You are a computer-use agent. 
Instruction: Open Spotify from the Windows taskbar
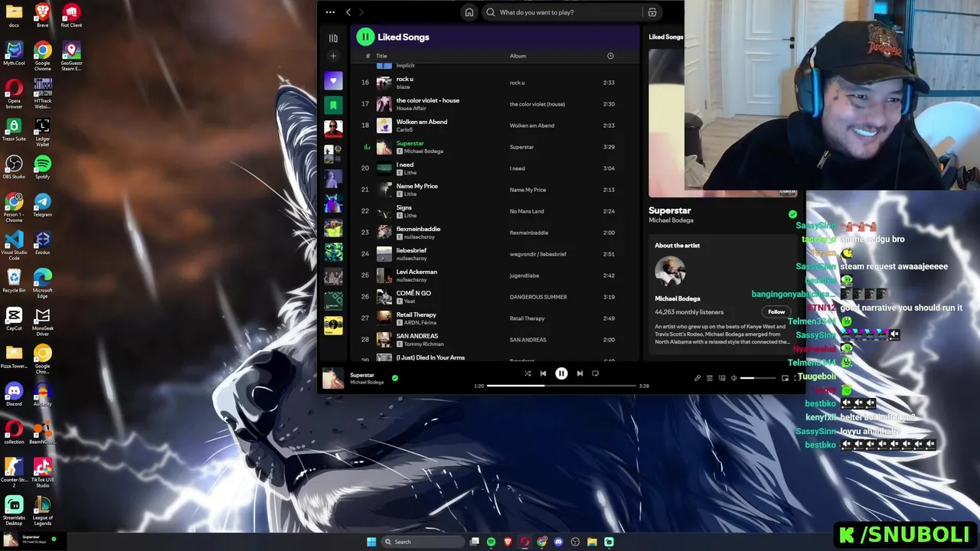click(491, 542)
